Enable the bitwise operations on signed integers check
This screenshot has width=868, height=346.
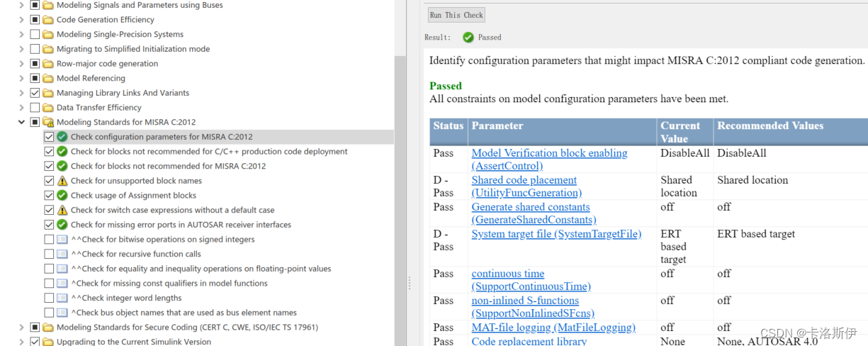(49, 240)
